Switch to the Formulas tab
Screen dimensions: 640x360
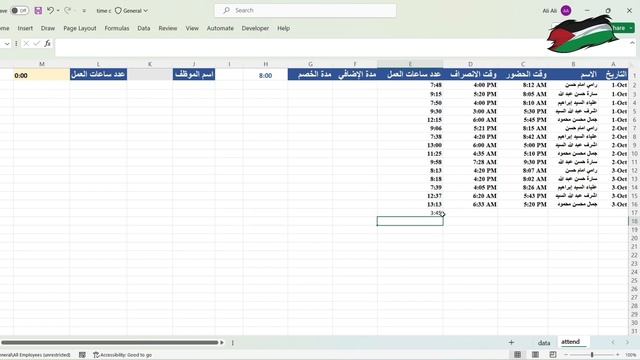pyautogui.click(x=117, y=28)
